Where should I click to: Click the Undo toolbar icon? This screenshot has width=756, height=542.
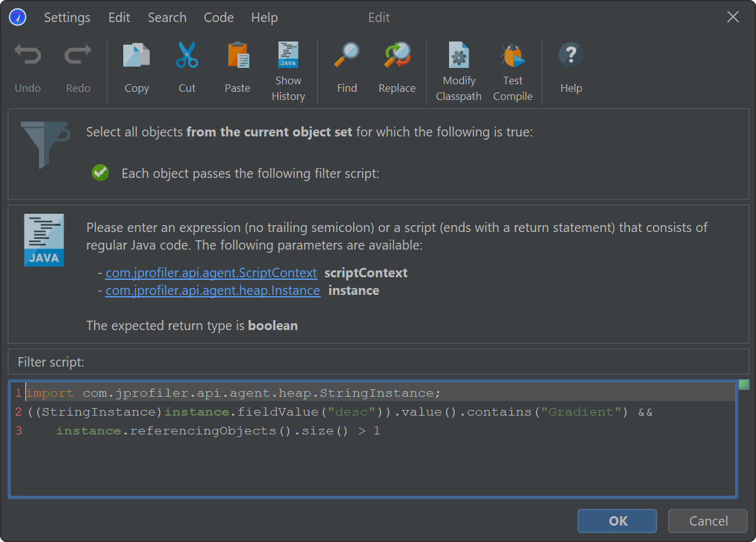coord(28,55)
